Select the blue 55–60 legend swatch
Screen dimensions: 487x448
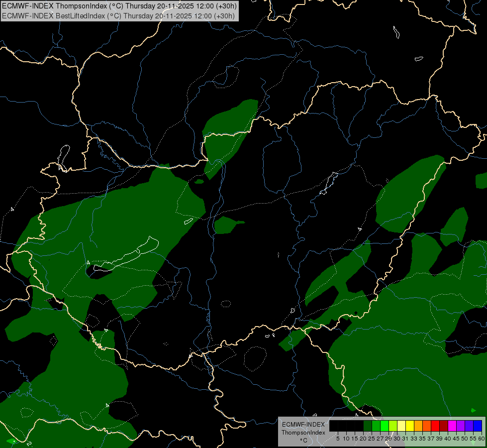[x=478, y=426]
